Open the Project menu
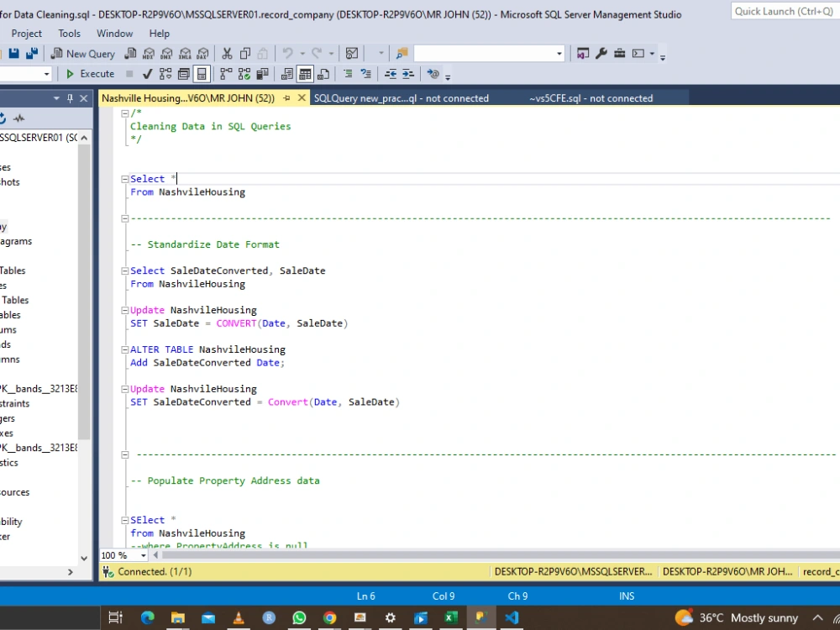 (26, 34)
